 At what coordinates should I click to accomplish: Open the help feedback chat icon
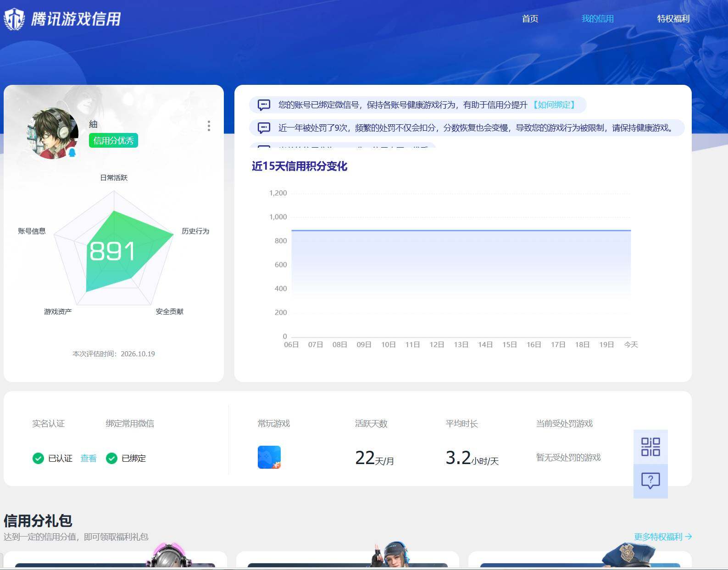pos(650,481)
